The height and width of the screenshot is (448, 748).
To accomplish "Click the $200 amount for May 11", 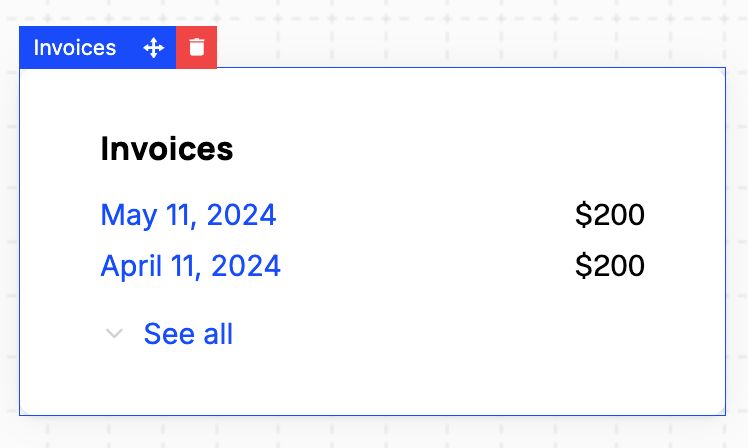I will pyautogui.click(x=610, y=215).
